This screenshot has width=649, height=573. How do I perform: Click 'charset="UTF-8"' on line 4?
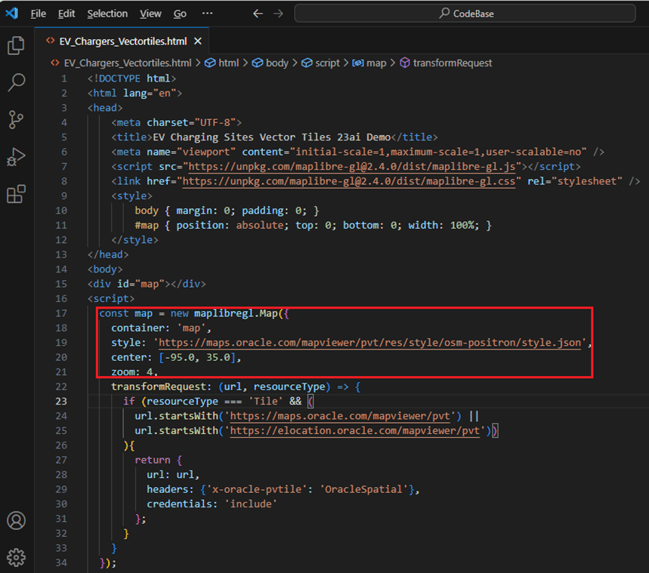click(191, 123)
